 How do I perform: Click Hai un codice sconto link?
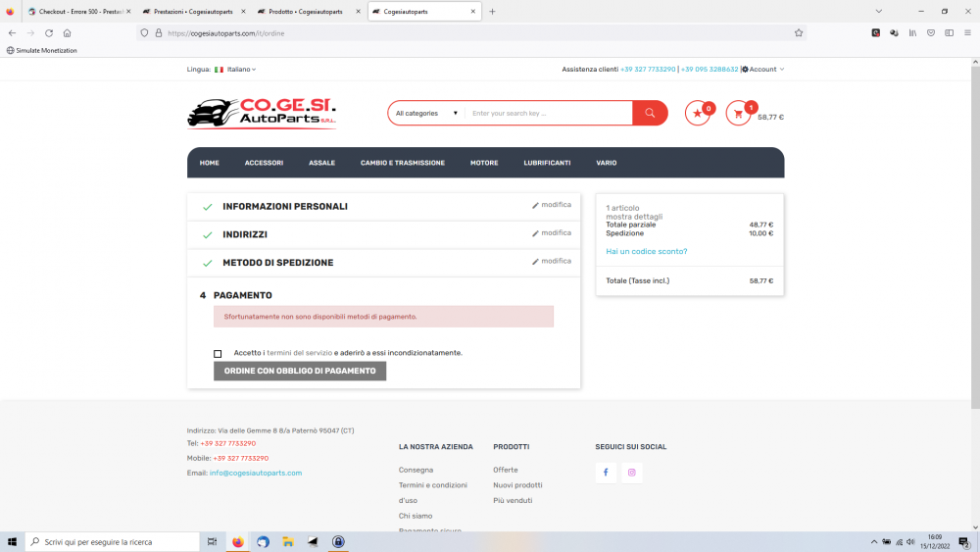pos(646,251)
